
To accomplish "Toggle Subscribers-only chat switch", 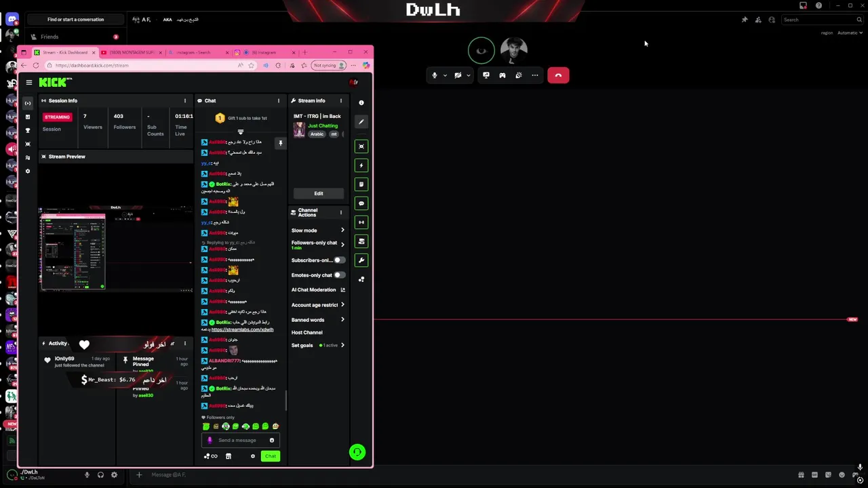I will 339,260.
